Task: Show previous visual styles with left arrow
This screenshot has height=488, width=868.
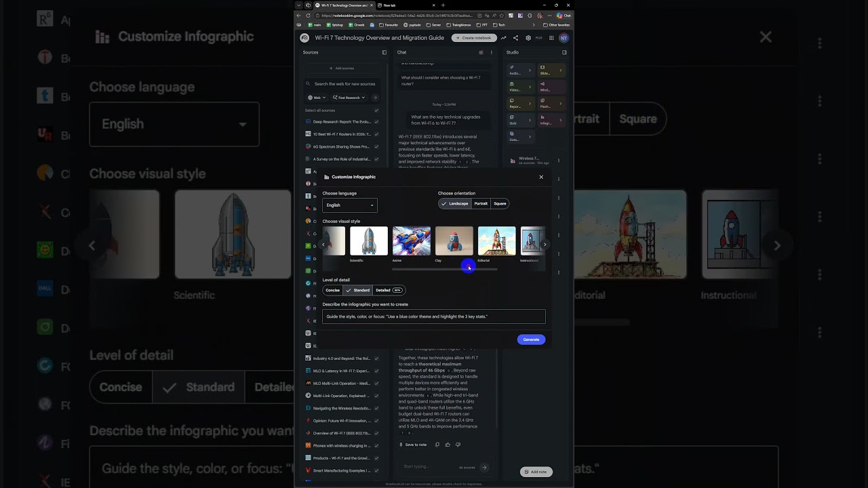Action: (323, 245)
